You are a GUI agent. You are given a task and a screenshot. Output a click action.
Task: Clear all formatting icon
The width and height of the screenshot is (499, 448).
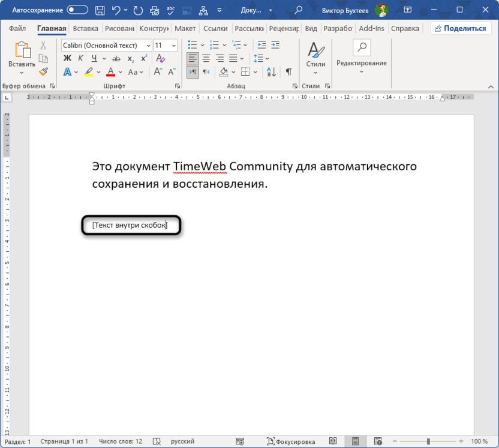[160, 59]
